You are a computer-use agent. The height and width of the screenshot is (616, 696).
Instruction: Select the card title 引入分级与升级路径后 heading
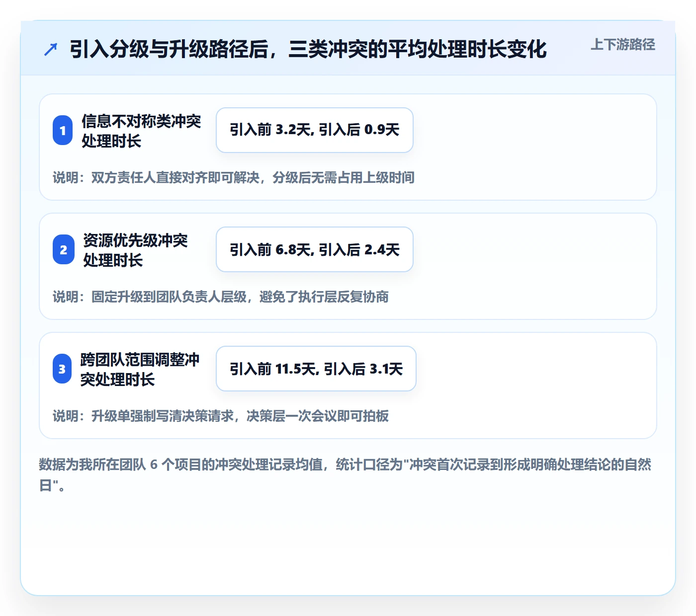coord(308,49)
